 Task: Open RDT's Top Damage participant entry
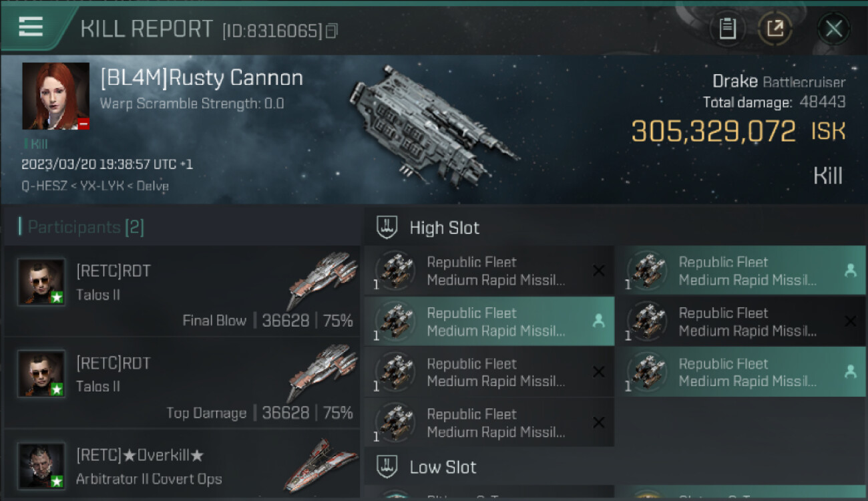coord(182,383)
